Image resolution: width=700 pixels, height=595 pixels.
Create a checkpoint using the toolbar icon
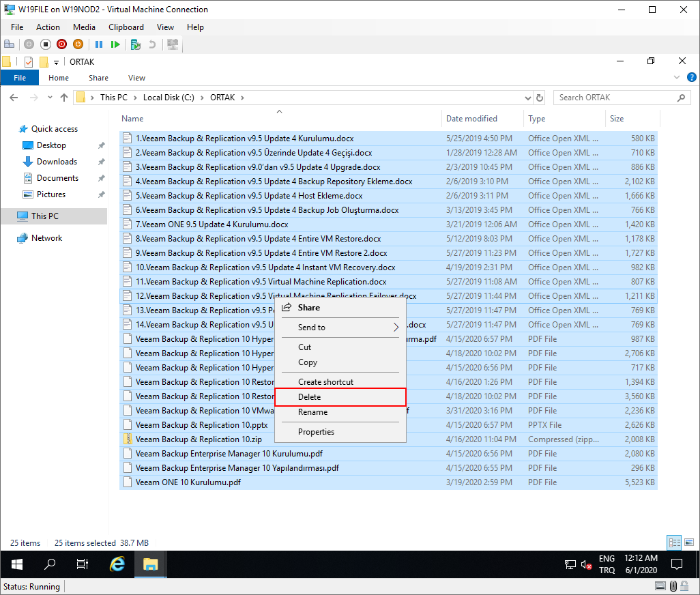136,44
